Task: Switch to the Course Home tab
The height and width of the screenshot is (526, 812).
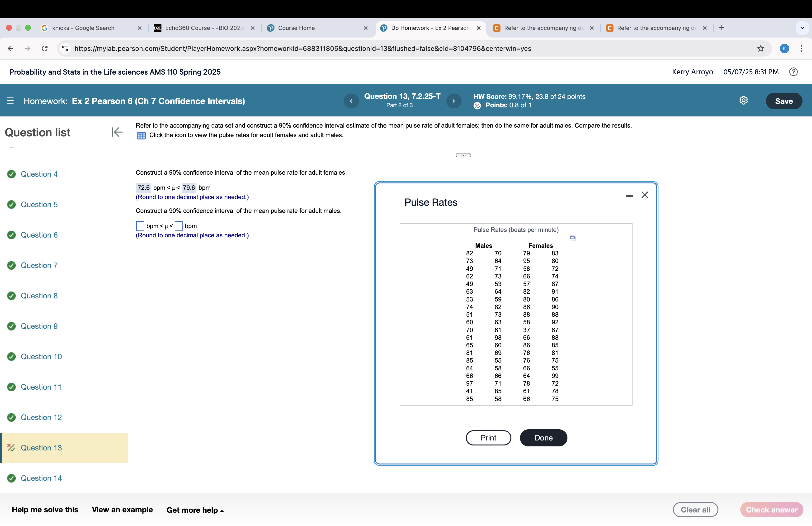Action: tap(297, 28)
